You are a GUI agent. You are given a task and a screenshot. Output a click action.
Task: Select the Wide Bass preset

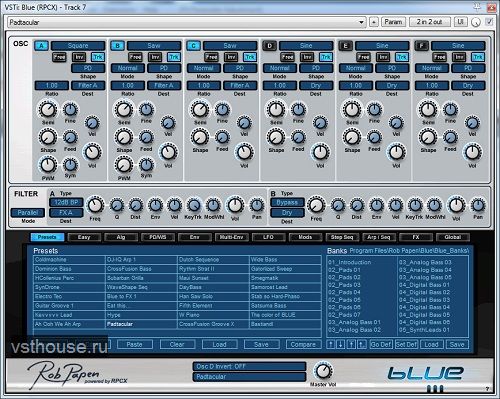pyautogui.click(x=285, y=260)
